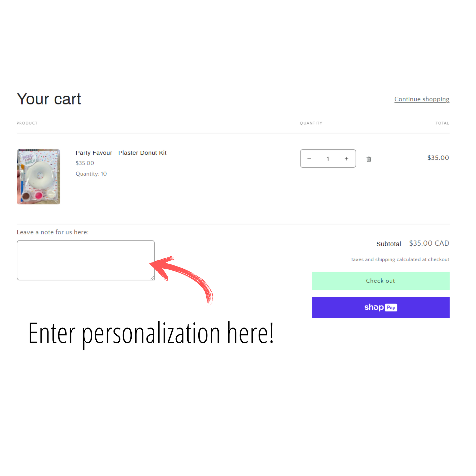This screenshot has width=476, height=476.
Task: Open the Plaster Donut Kit product thumbnail
Action: [38, 177]
